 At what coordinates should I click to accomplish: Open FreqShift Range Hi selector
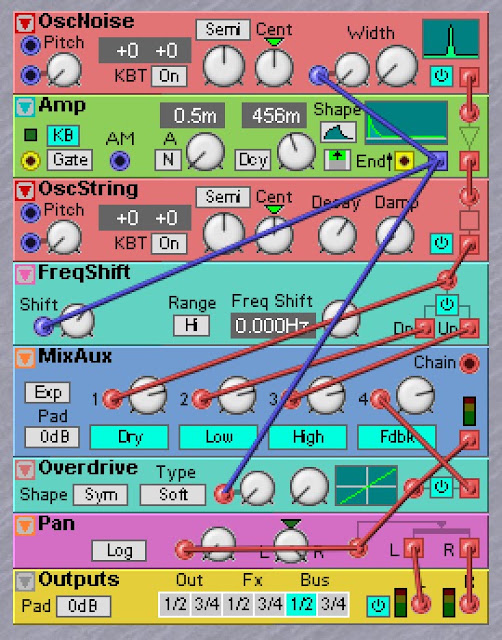[191, 325]
